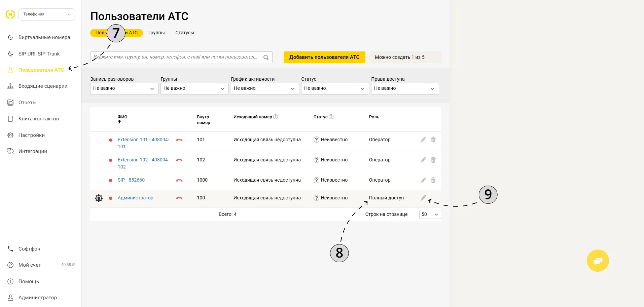This screenshot has width=644, height=307.
Task: Click red phone icon for Extension 101
Action: (179, 140)
